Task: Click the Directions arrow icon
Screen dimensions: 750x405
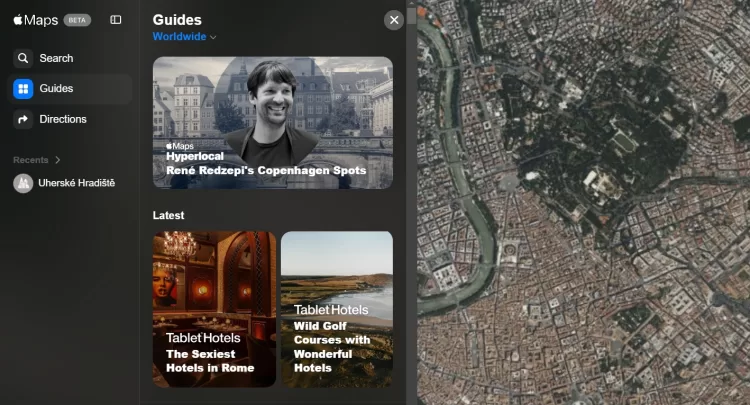Action: 23,119
